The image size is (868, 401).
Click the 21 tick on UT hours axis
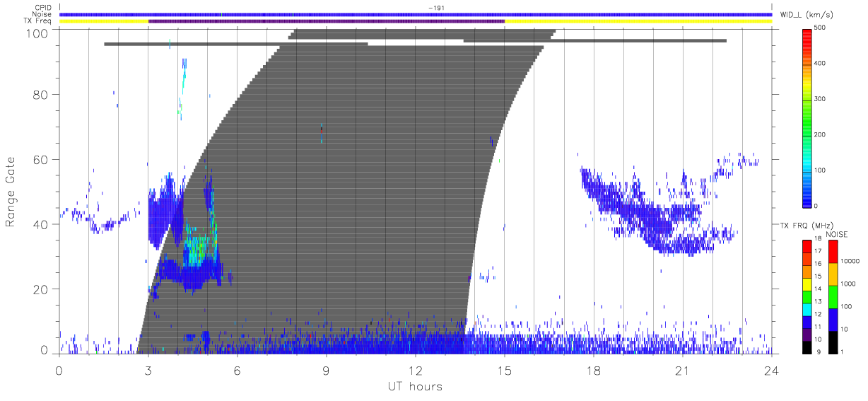[x=683, y=369]
